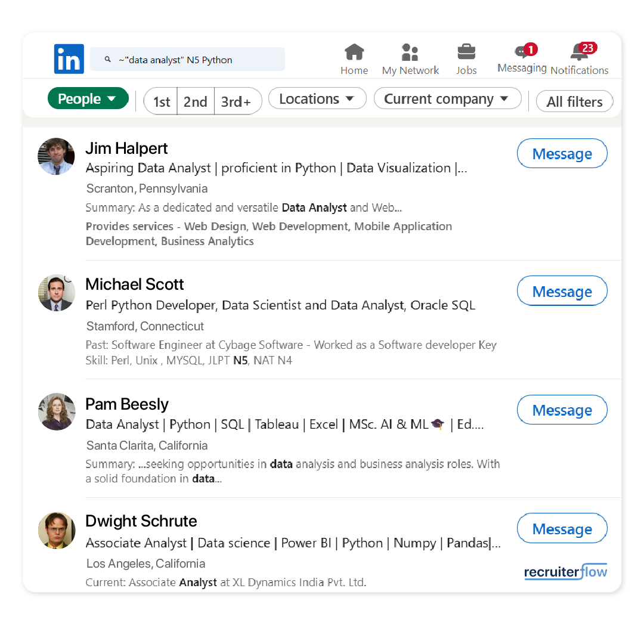
Task: Open the Jobs briefcase icon
Action: coord(466,52)
